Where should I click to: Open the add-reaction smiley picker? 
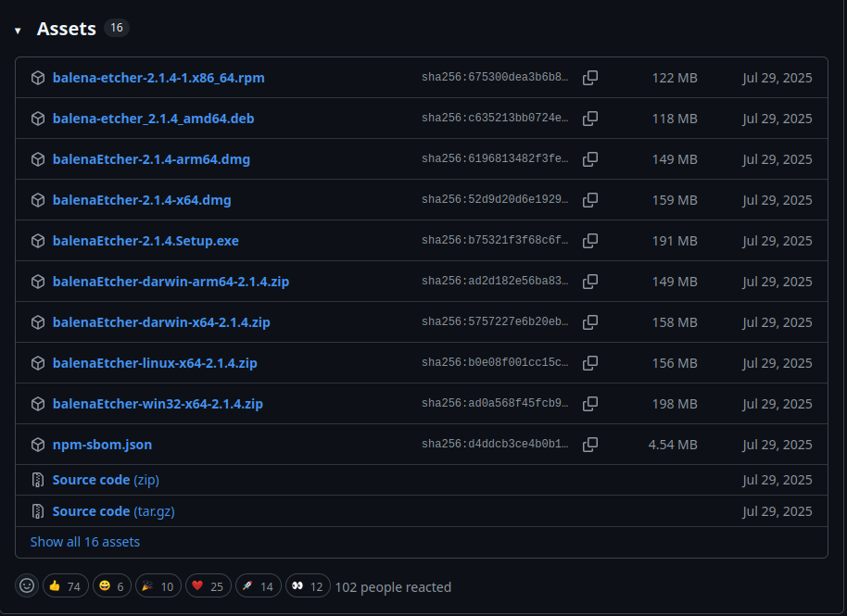(x=24, y=585)
